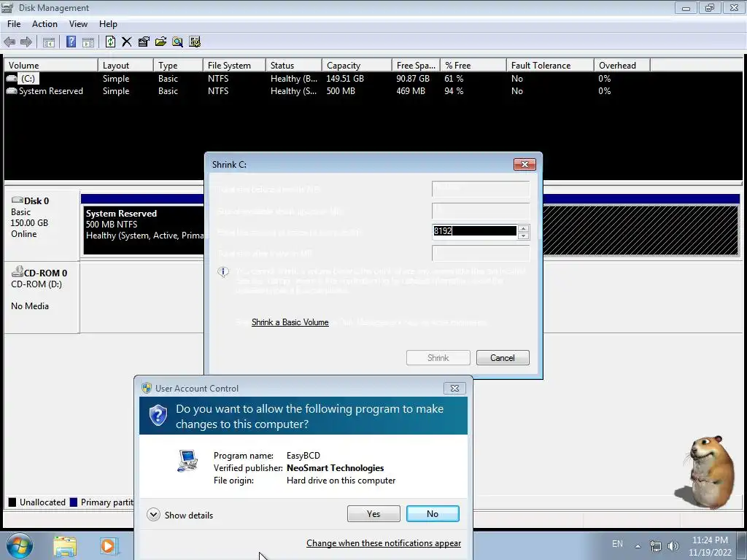The width and height of the screenshot is (747, 560).
Task: Click the Open folder toolbar icon
Action: tap(160, 42)
